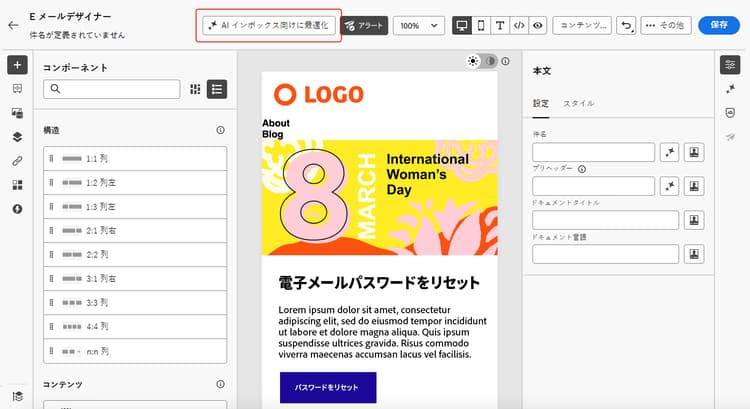Click the shield icon in right rail
This screenshot has width=750, height=409.
[x=730, y=113]
